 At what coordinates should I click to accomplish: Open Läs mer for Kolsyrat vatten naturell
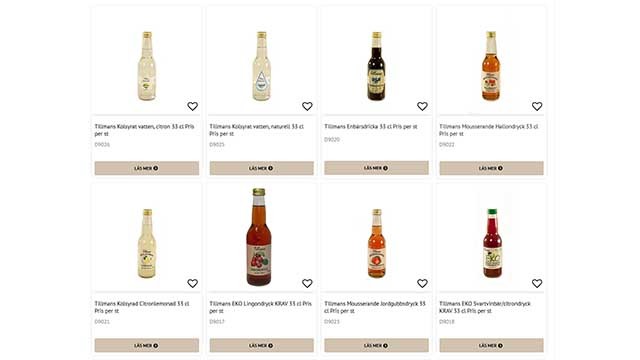262,168
